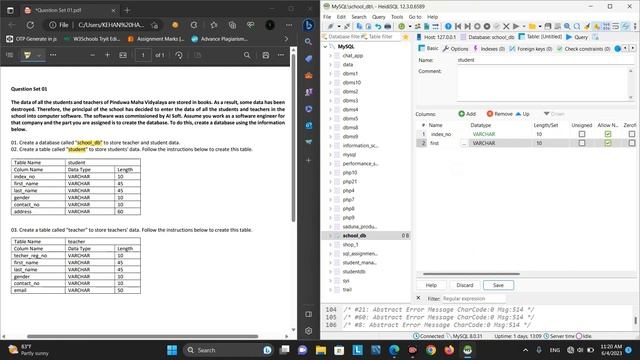
Task: Switch to the Indexes (0) tab
Action: coord(489,49)
